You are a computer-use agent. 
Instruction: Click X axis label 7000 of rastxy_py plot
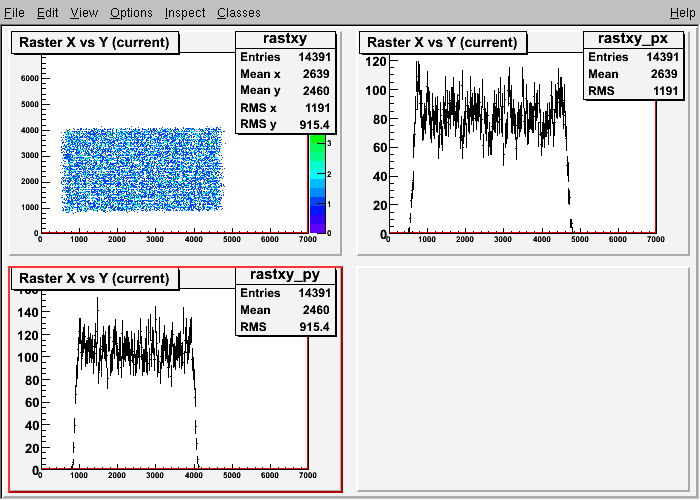coord(307,475)
